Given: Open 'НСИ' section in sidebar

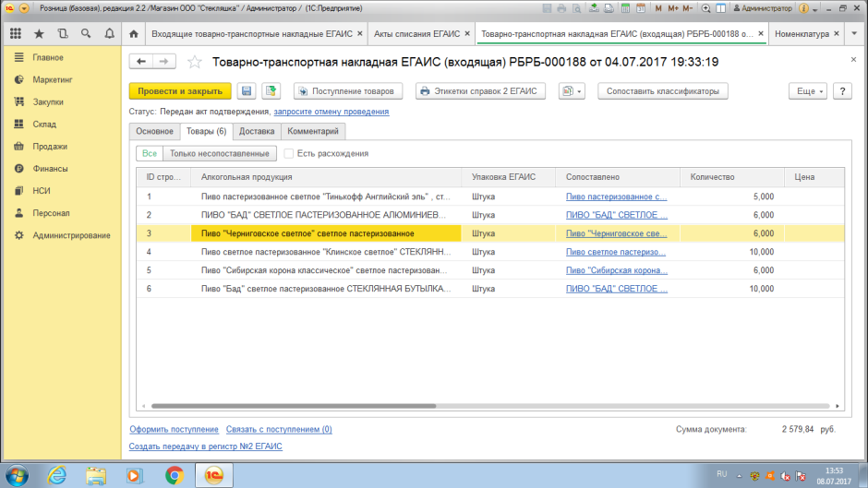Looking at the screenshot, I should 41,190.
